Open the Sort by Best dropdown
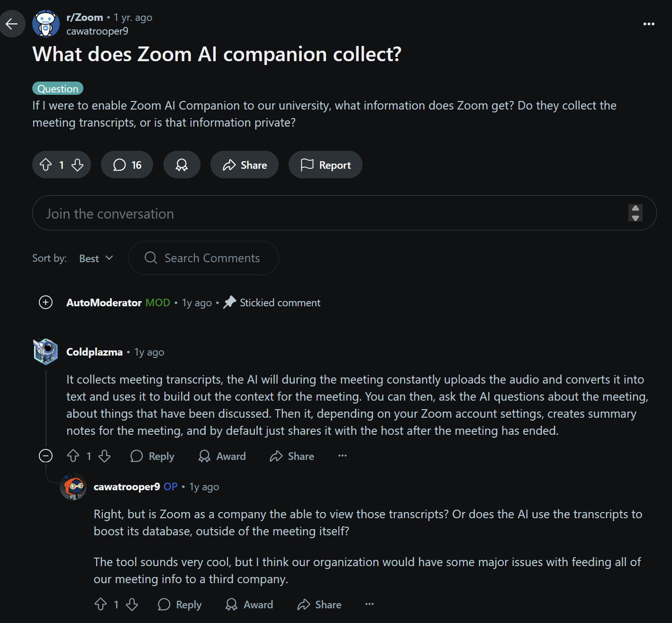672x623 pixels. click(96, 258)
